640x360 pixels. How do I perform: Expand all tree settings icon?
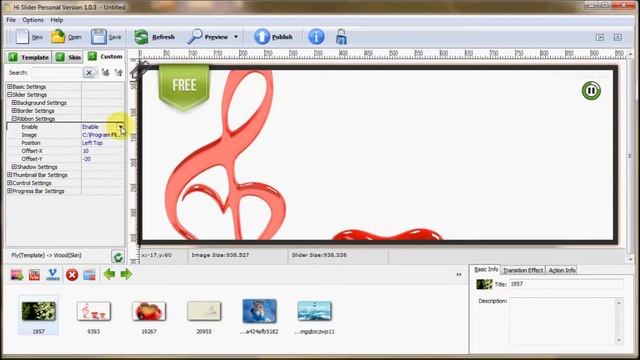[x=105, y=73]
